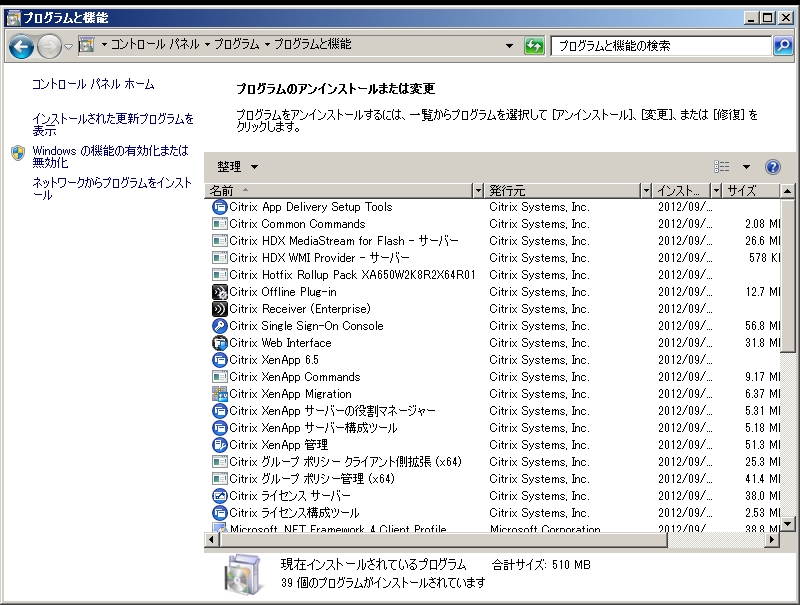Click the horizontal scrollbar right arrow
Screen dimensions: 800x605
pos(772,540)
